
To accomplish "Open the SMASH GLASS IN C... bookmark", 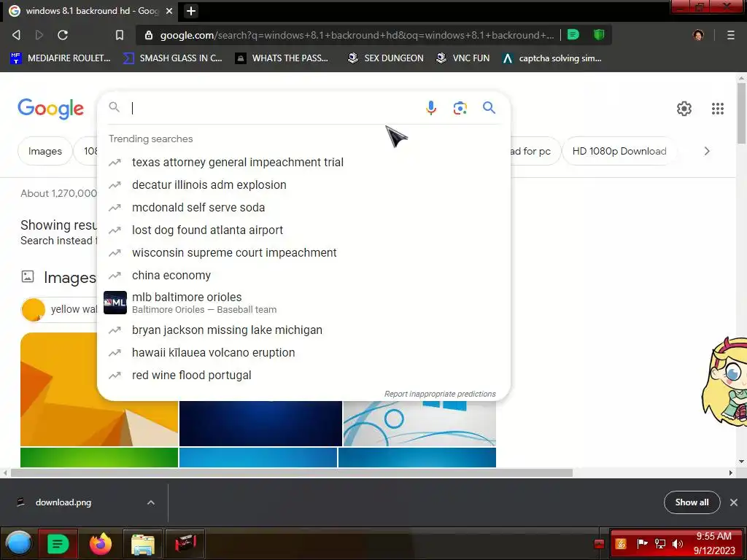I will (x=172, y=58).
